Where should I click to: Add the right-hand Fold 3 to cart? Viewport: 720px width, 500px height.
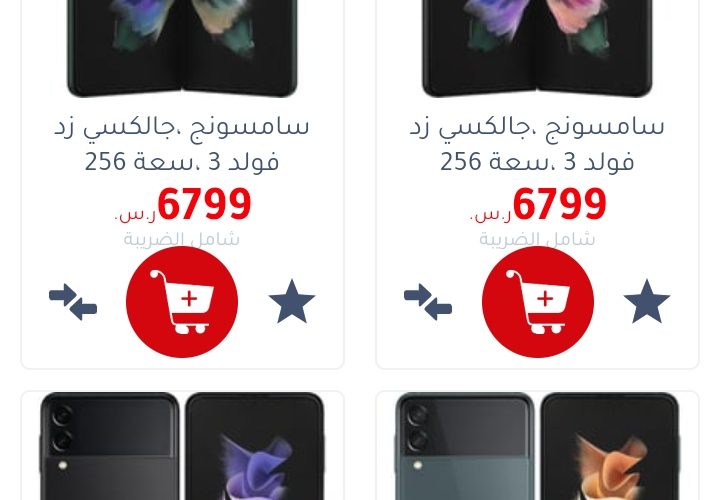pyautogui.click(x=538, y=302)
